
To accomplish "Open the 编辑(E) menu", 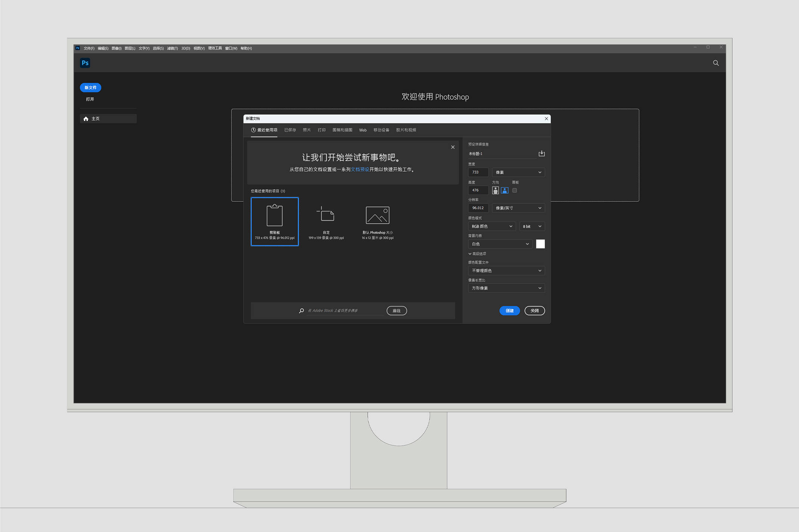I will click(x=103, y=48).
